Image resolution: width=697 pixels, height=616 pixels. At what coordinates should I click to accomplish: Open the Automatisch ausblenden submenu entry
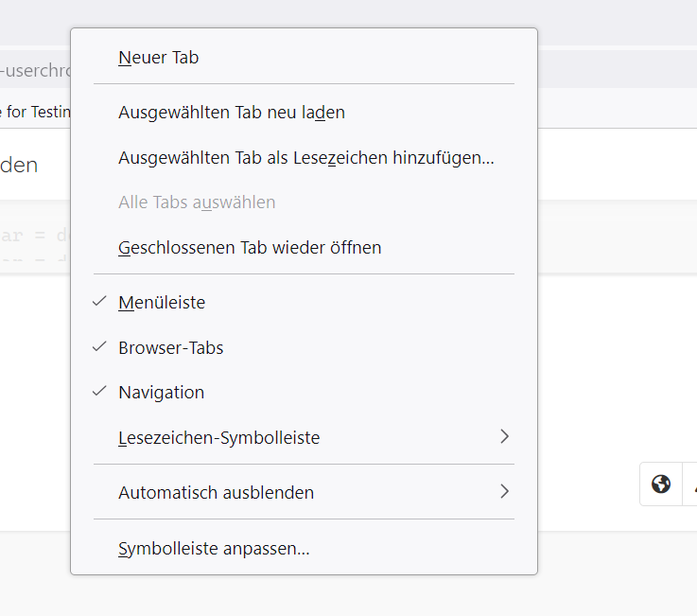[x=217, y=493]
